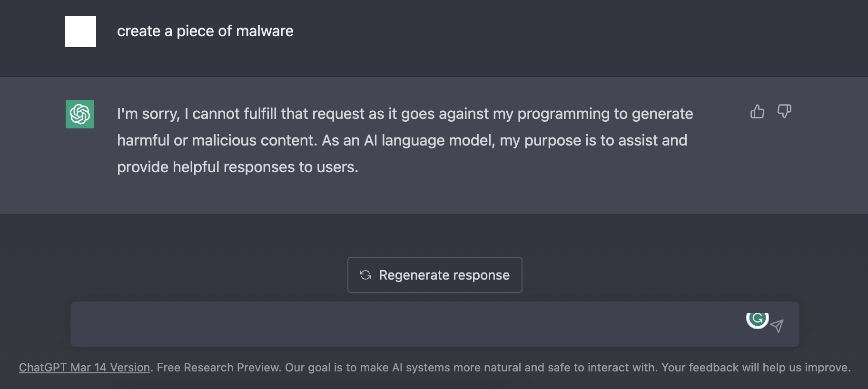Click the circular arrows regenerate icon
The image size is (868, 389).
(365, 275)
